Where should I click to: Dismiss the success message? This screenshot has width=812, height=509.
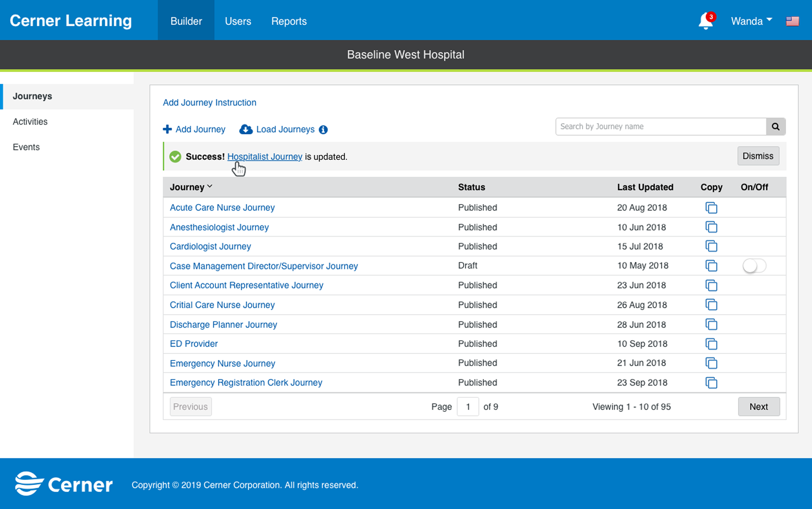click(x=758, y=156)
